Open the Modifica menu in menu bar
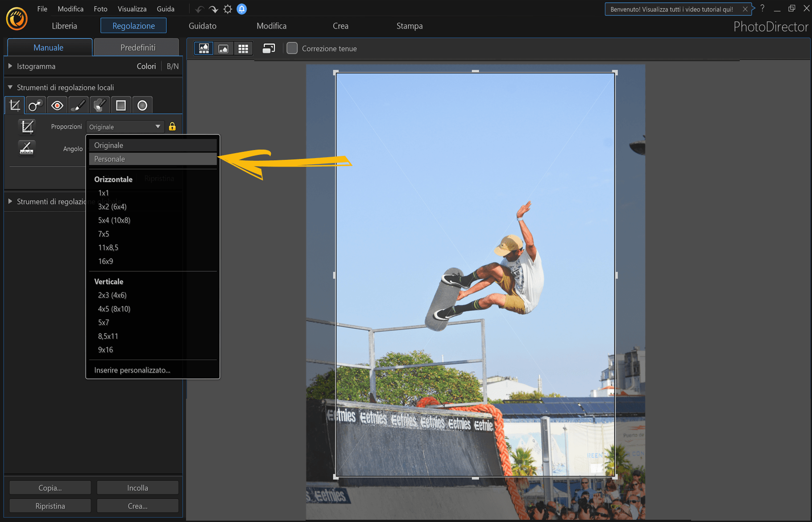This screenshot has height=522, width=812. coord(70,9)
